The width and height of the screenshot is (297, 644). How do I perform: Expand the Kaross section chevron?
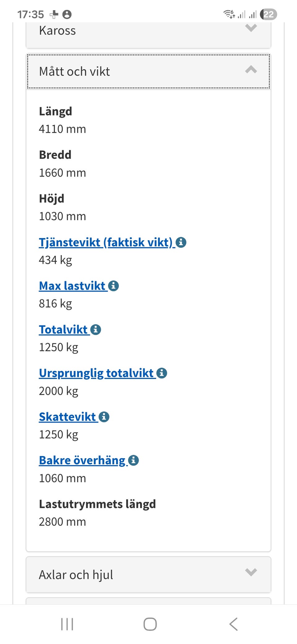[251, 28]
